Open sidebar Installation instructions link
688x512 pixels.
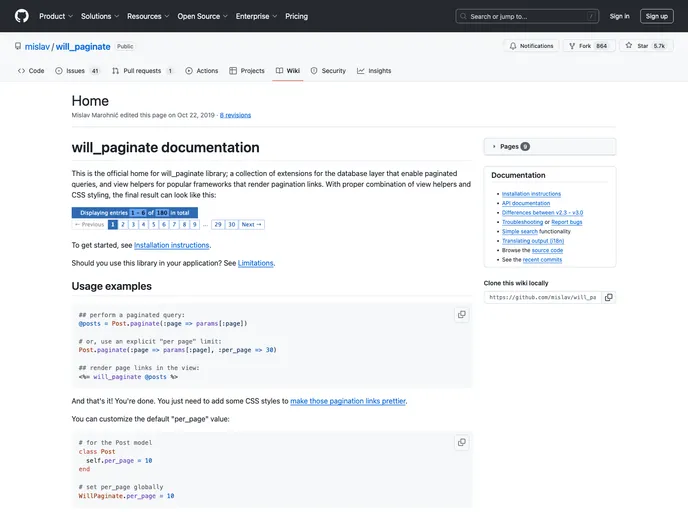tap(531, 194)
